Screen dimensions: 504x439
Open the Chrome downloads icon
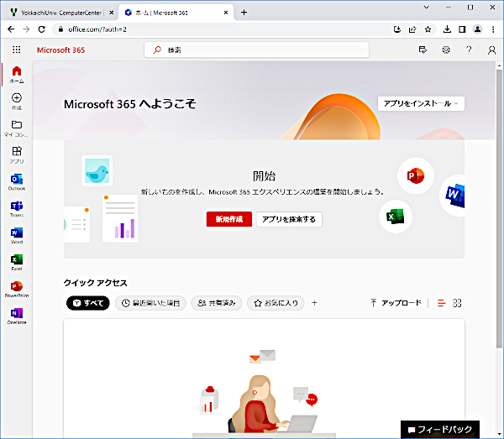(447, 29)
